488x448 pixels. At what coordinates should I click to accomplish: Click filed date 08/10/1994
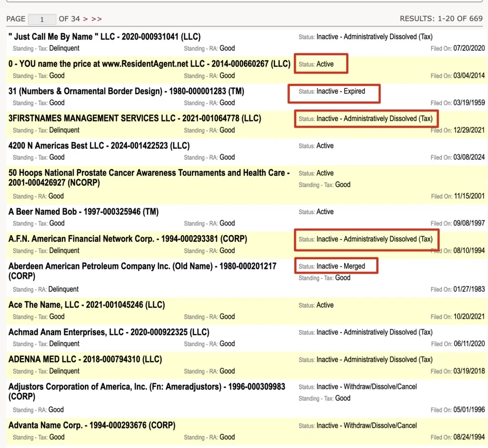(469, 251)
